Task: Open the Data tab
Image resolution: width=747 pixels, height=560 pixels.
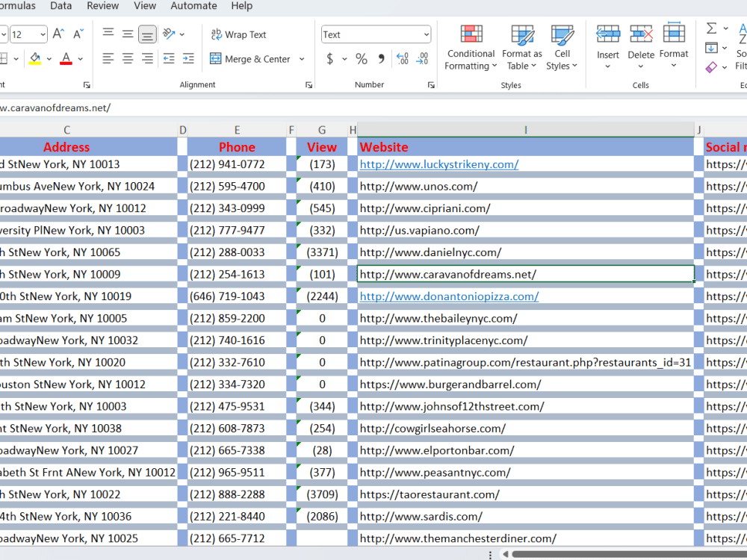Action: pyautogui.click(x=61, y=6)
